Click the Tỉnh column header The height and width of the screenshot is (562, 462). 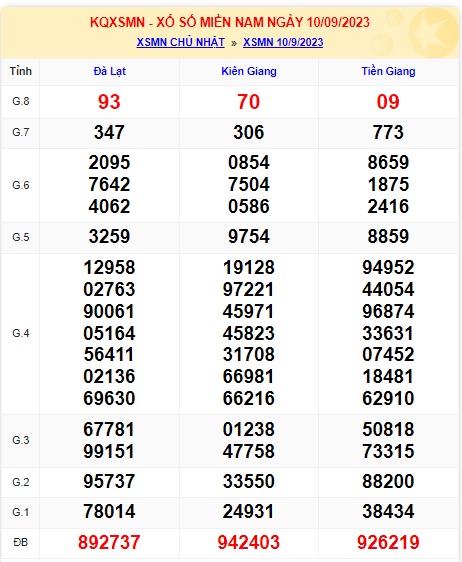pos(21,71)
